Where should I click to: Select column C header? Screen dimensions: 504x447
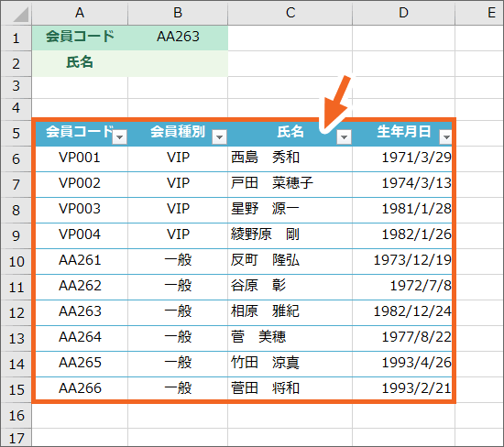click(290, 13)
